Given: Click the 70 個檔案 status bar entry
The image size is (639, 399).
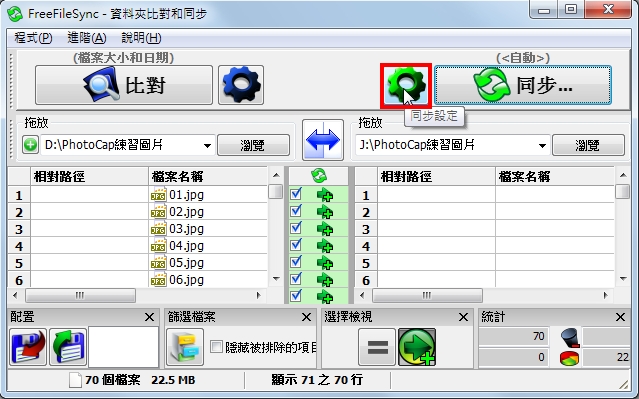Looking at the screenshot, I should (112, 380).
